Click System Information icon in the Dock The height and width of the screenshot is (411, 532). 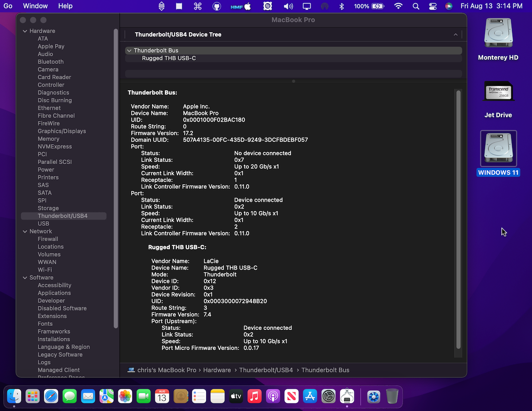point(347,396)
